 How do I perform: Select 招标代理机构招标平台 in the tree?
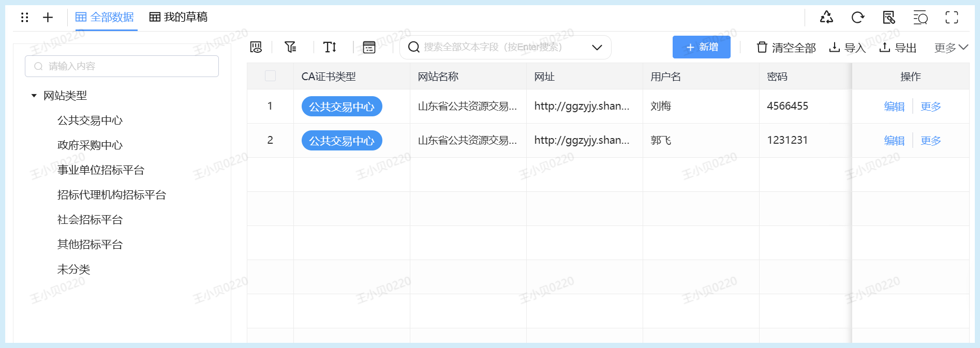[x=112, y=195]
